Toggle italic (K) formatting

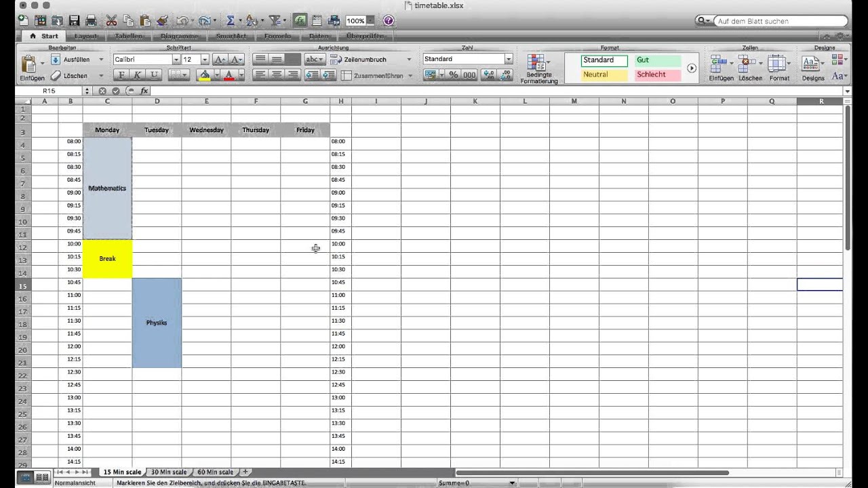click(138, 75)
